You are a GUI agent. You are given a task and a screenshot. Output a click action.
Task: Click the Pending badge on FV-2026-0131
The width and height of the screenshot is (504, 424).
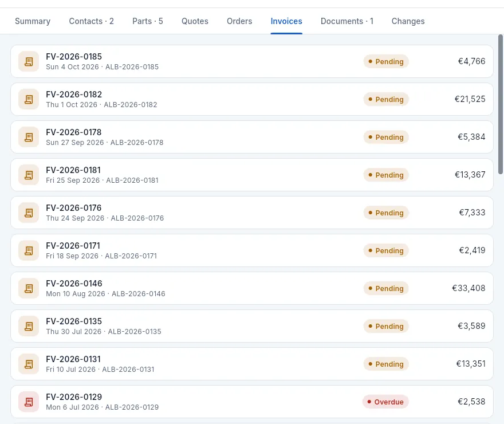(386, 364)
